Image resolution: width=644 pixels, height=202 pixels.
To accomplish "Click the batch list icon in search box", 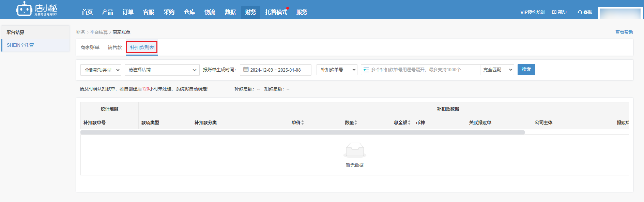I will (x=366, y=70).
